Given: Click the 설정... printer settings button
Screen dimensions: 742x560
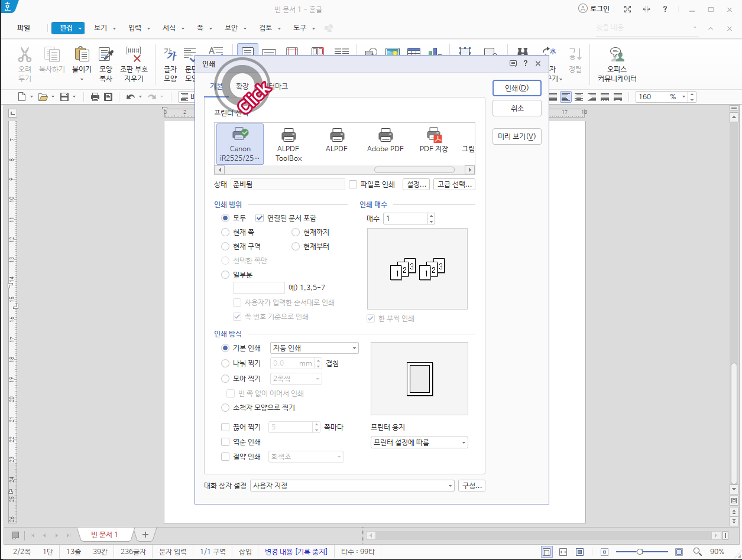Looking at the screenshot, I should (416, 184).
